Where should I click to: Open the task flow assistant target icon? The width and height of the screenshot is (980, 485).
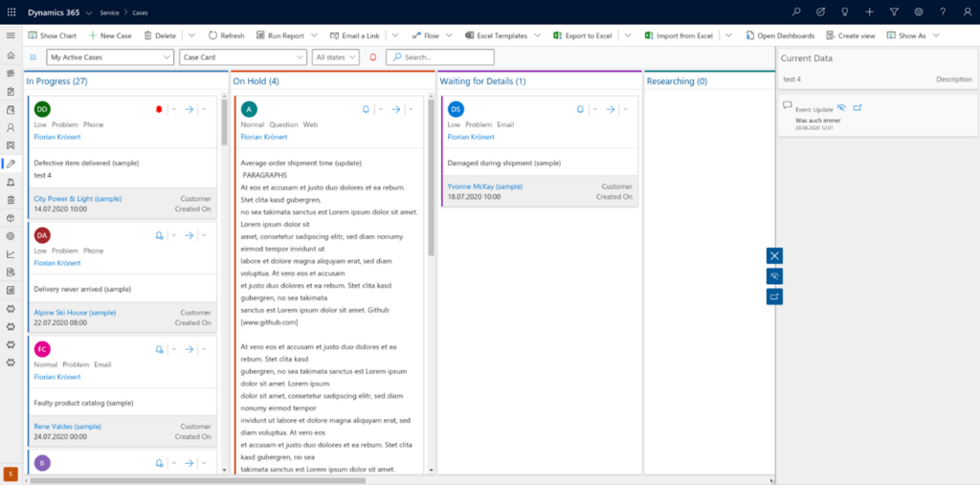820,11
